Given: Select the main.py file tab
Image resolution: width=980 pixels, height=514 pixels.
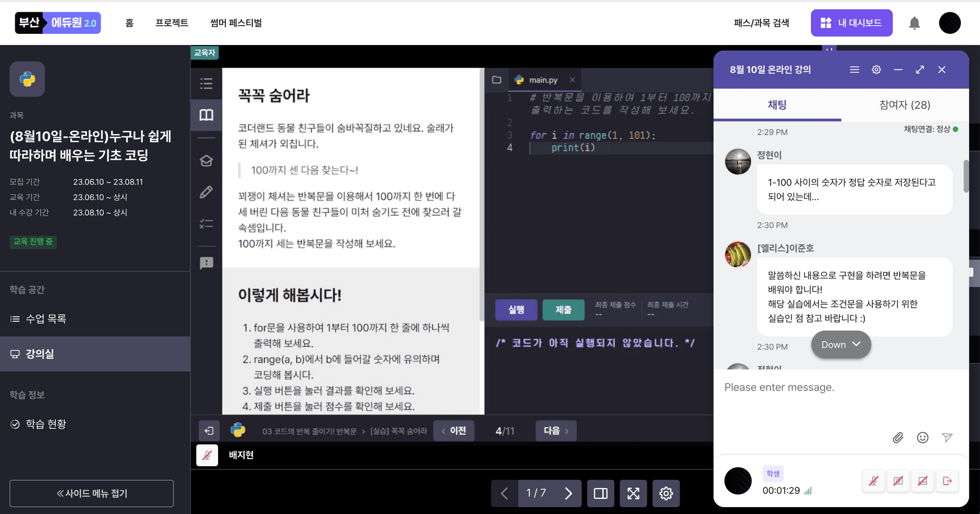Looking at the screenshot, I should click(543, 79).
